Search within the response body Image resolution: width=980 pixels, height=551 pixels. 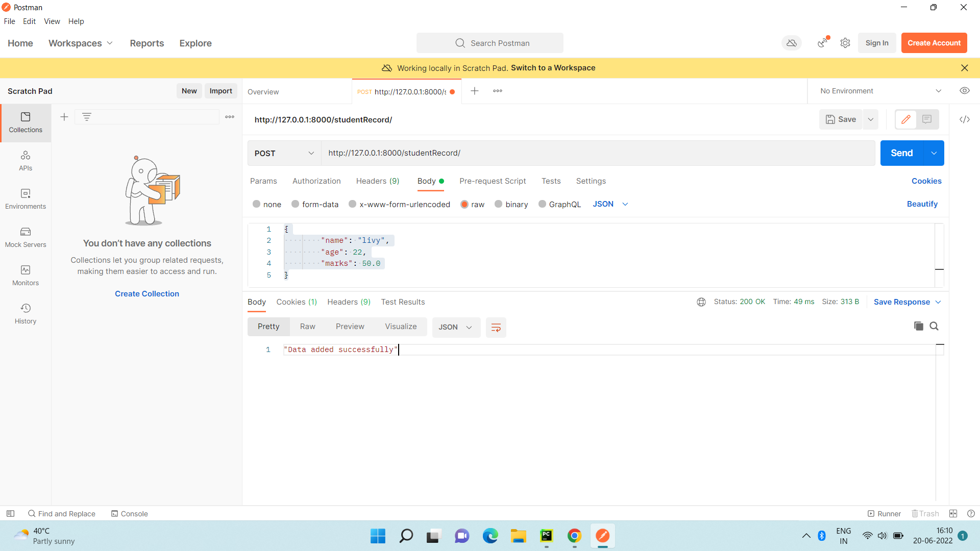[934, 326]
